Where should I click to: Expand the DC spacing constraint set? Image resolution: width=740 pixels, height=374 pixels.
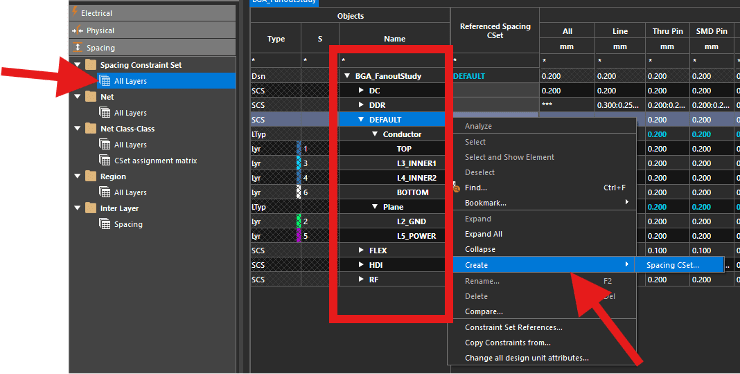[x=361, y=90]
